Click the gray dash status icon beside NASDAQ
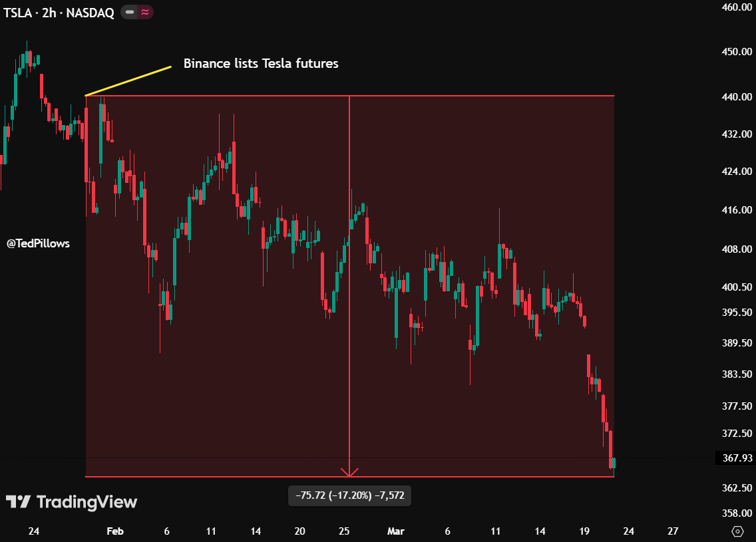The image size is (756, 542). (130, 12)
